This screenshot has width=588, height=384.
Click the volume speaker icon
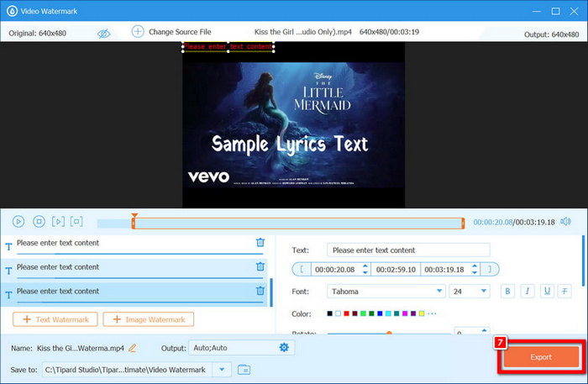[x=565, y=222]
